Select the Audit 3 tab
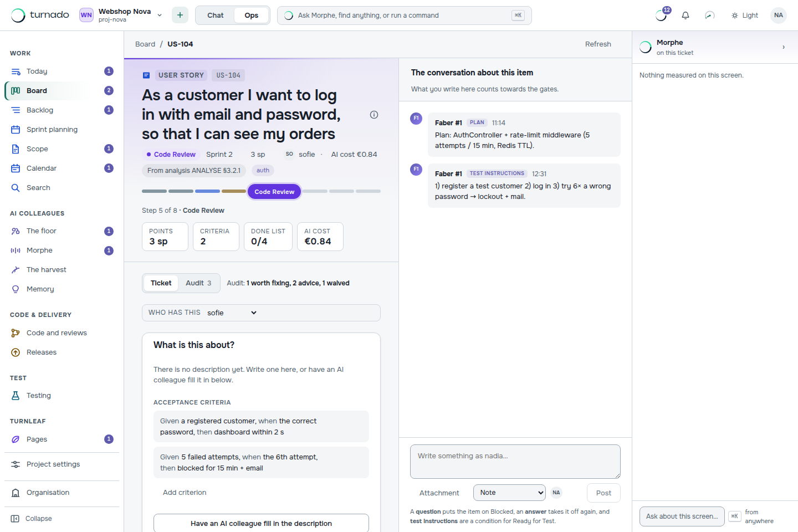The width and height of the screenshot is (798, 532). click(198, 283)
